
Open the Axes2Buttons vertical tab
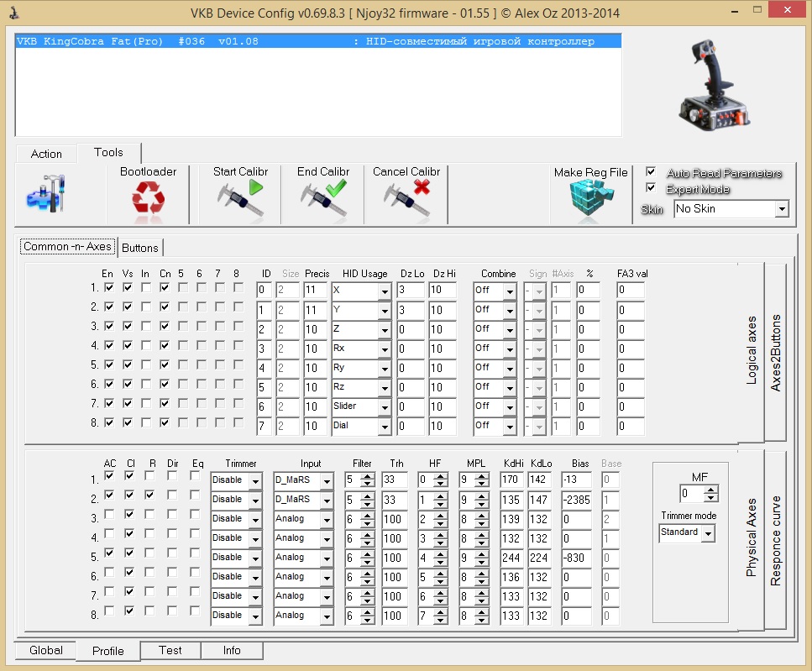point(775,353)
